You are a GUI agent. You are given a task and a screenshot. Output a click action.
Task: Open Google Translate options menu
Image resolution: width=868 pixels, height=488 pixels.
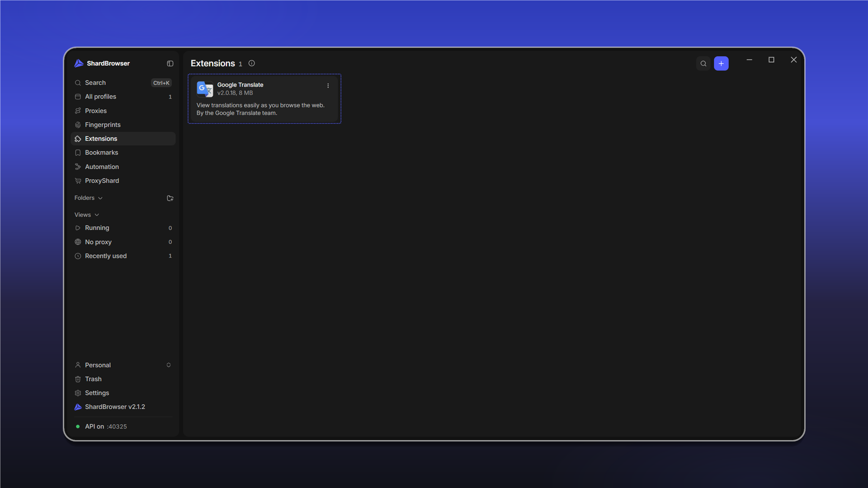328,86
